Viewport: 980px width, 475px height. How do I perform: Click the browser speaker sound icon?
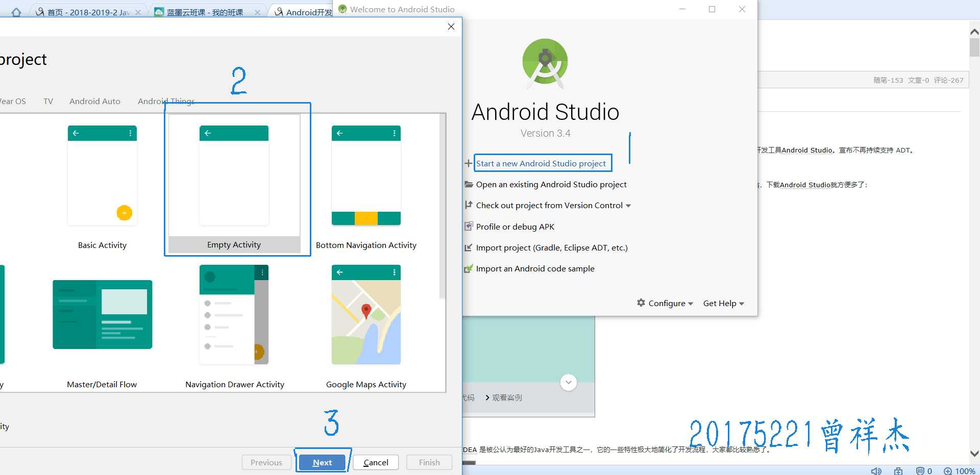pos(876,471)
